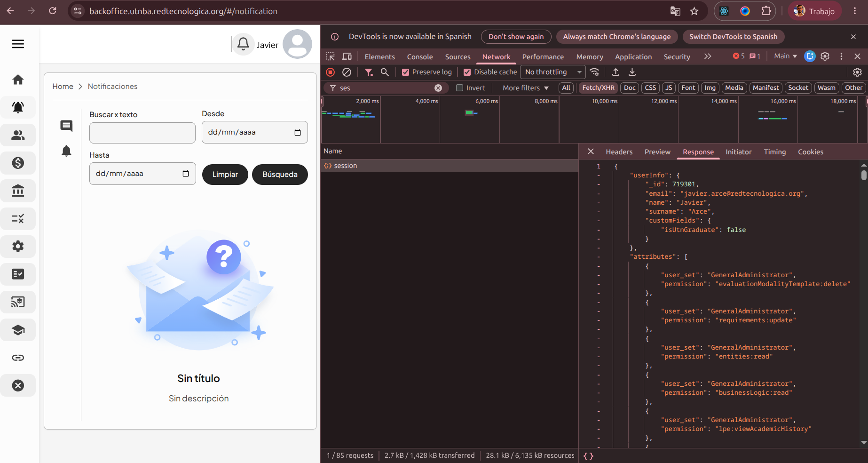Enable the Invert filter checkbox
The height and width of the screenshot is (463, 868).
[x=460, y=88]
